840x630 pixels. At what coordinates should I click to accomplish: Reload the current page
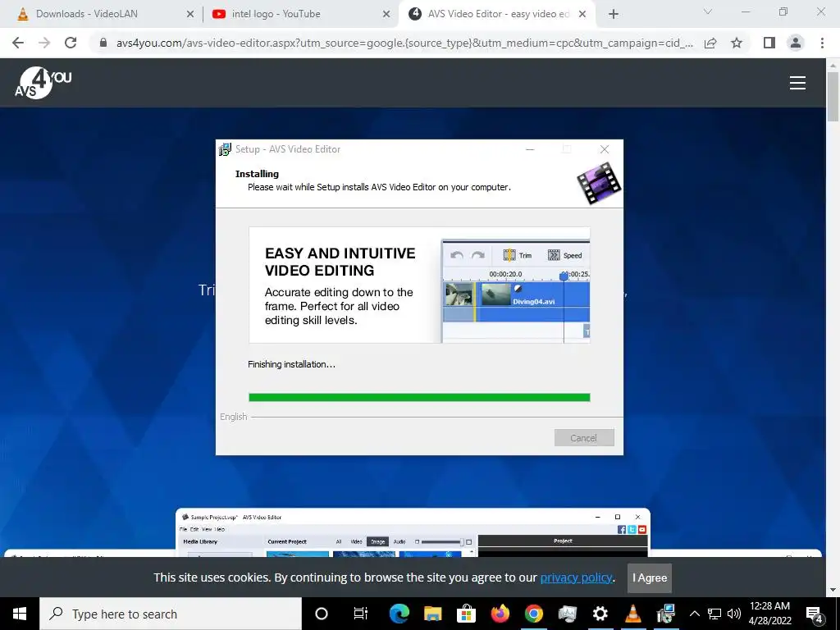pyautogui.click(x=71, y=43)
